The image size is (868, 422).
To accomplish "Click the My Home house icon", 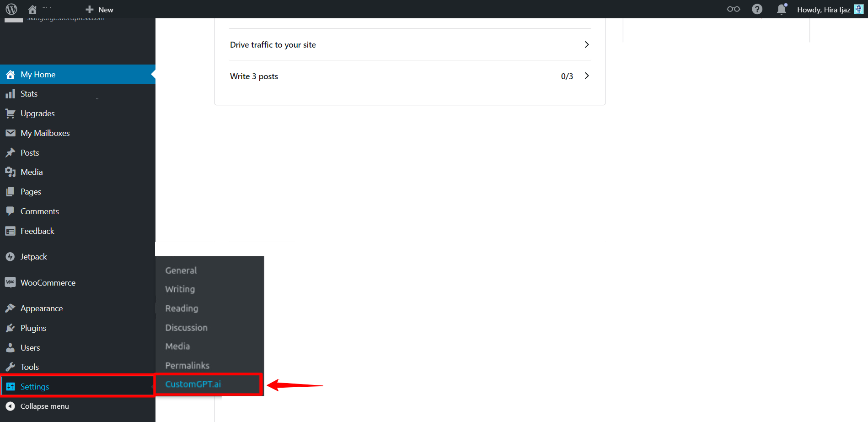I will click(x=10, y=75).
